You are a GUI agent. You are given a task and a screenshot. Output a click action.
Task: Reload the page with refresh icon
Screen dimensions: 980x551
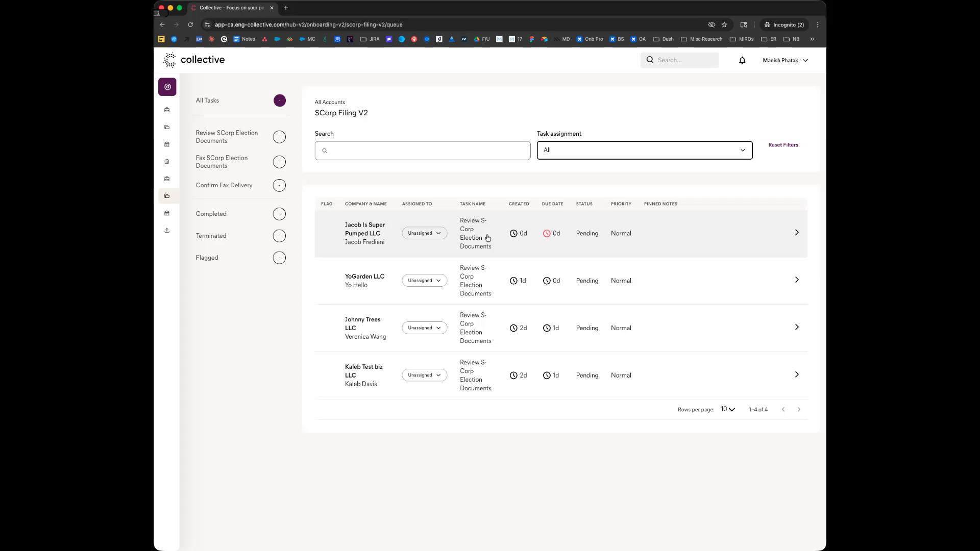tap(190, 24)
